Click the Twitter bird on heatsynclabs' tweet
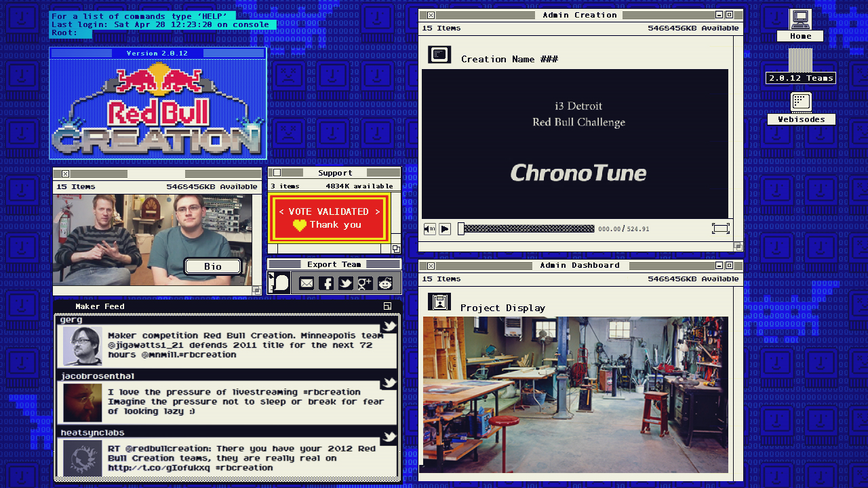Viewport: 868px width, 488px height. (389, 437)
